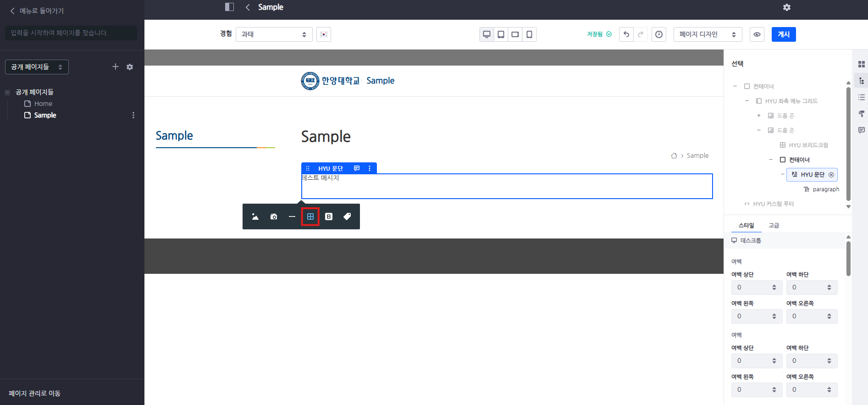Toggle the left sidebar panel
The height and width of the screenshot is (405, 868).
(229, 7)
